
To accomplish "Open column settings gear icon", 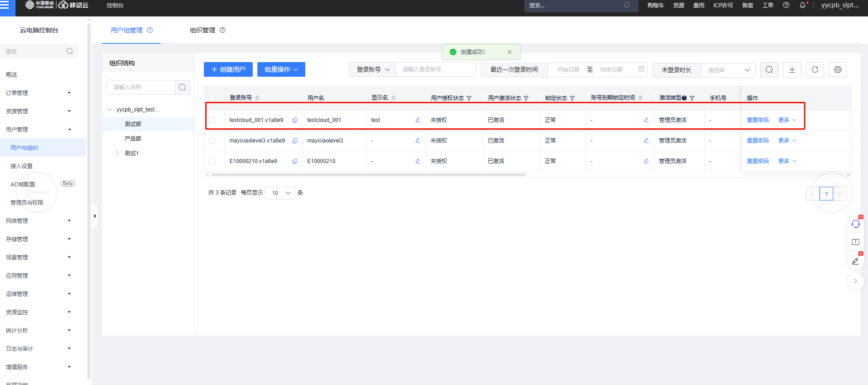I will [x=838, y=69].
